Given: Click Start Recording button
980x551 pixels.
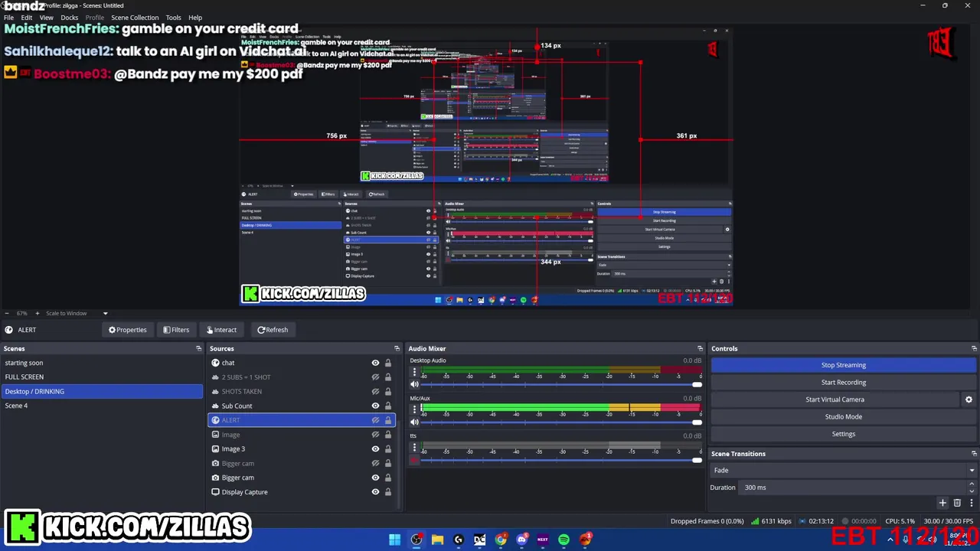Looking at the screenshot, I should coord(844,382).
